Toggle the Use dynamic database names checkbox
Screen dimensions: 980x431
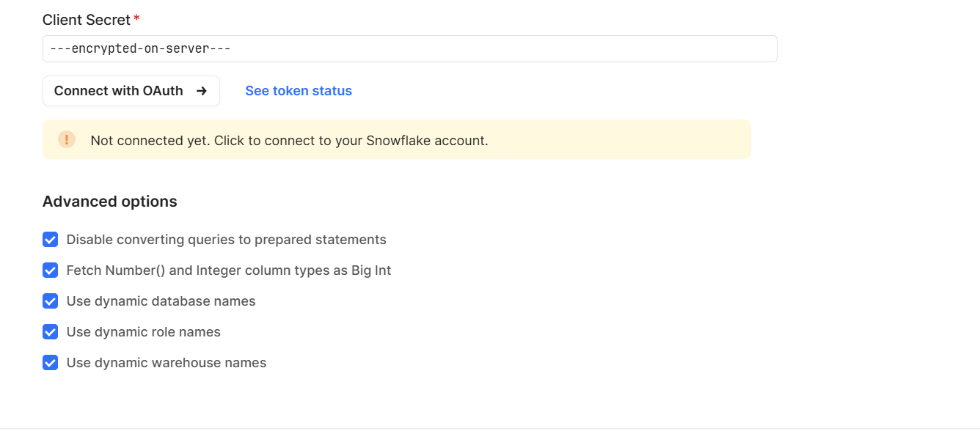pyautogui.click(x=50, y=301)
